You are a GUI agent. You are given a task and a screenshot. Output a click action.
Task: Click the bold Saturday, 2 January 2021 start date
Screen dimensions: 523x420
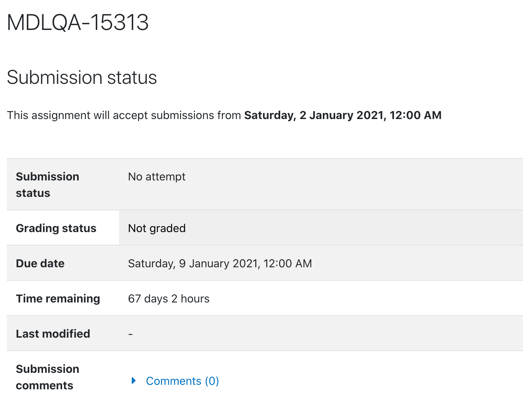(x=343, y=115)
